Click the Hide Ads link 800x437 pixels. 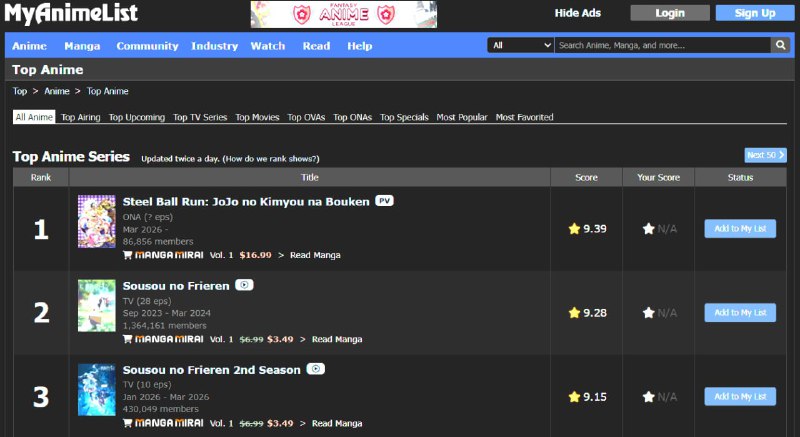pos(578,13)
